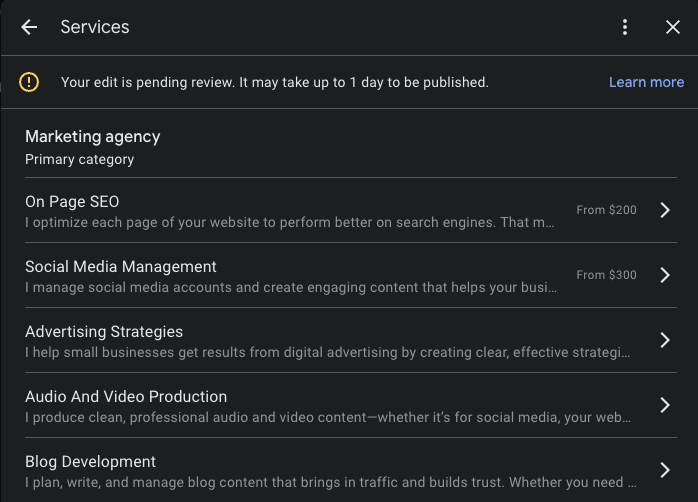Click the Audio And Video Production chevron
The height and width of the screenshot is (502, 698).
click(665, 405)
